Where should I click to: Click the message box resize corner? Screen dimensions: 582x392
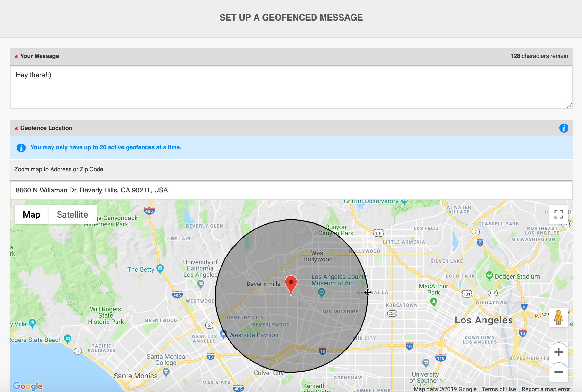[569, 106]
